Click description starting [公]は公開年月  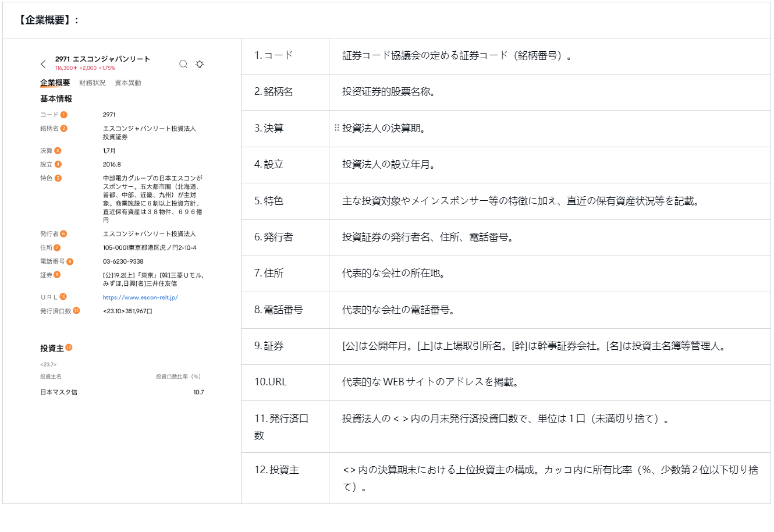tap(534, 346)
